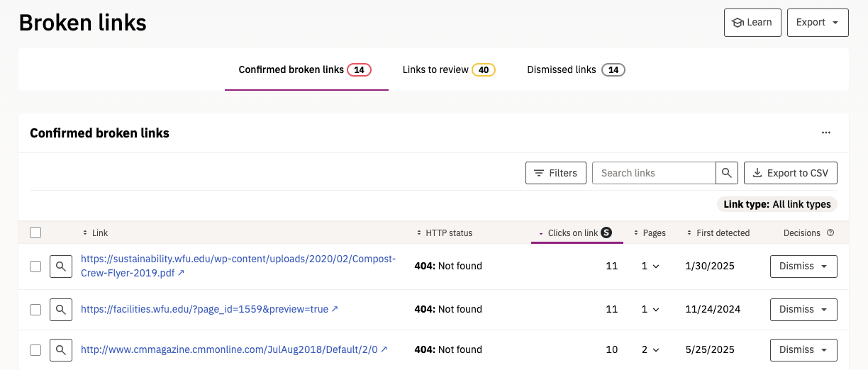This screenshot has width=868, height=370.
Task: Expand pages list for the cmmagazine row
Action: [x=650, y=350]
